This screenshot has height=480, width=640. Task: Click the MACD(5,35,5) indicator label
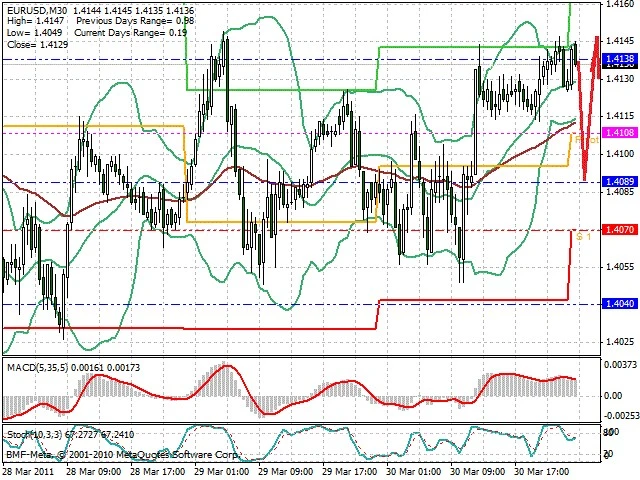pyautogui.click(x=38, y=367)
